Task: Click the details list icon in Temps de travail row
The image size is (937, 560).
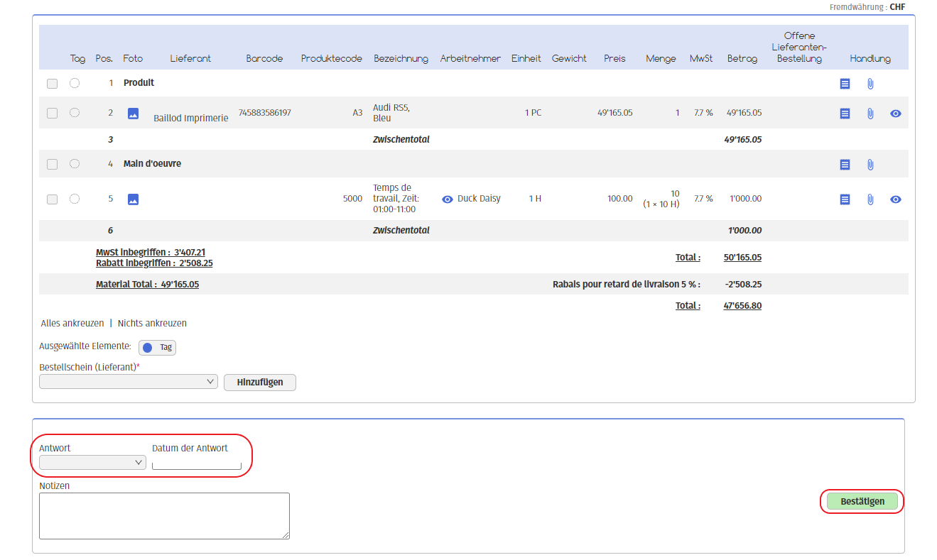Action: (x=845, y=199)
